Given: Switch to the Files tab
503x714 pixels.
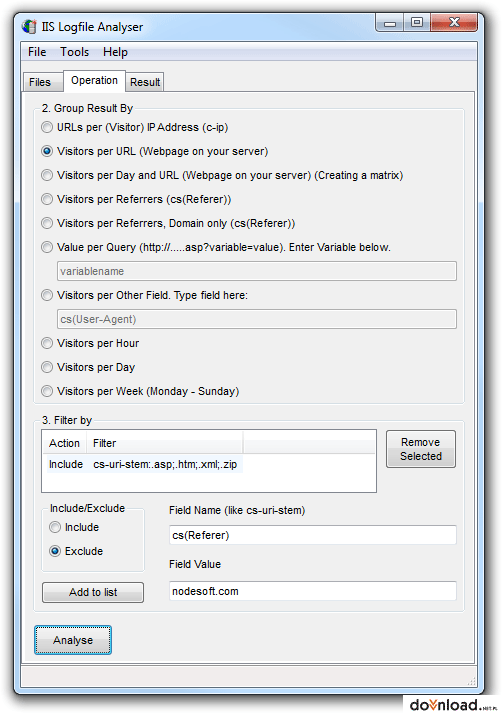Looking at the screenshot, I should coord(42,82).
